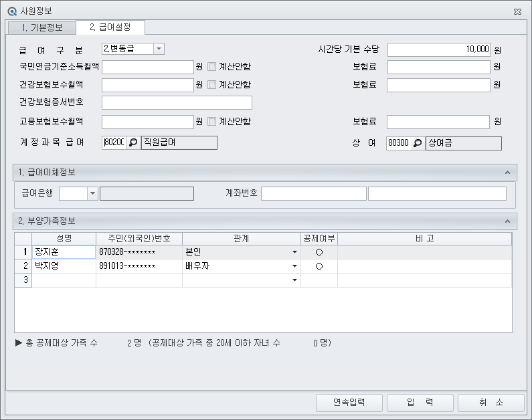Viewport: 532px width, 420px height.
Task: Toggle 공제여부 circle for 장지훈
Action: (x=319, y=252)
